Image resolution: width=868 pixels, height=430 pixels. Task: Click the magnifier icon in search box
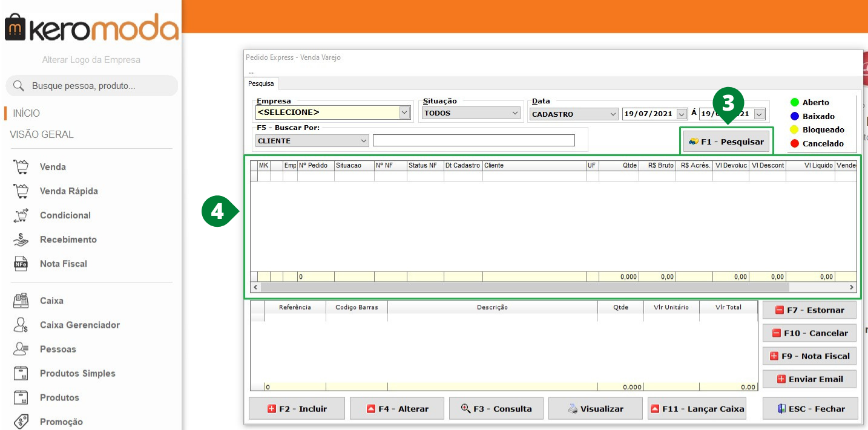click(18, 86)
